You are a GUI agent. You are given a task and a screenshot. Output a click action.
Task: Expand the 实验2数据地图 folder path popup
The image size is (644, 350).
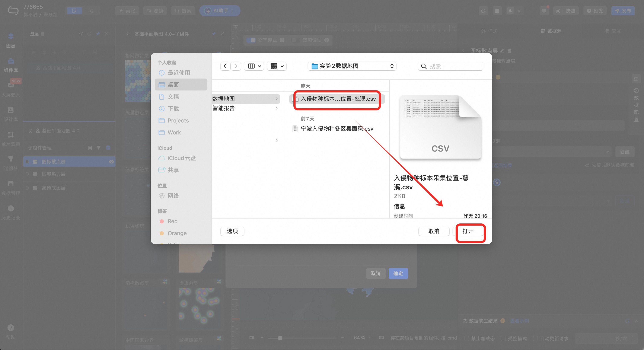tap(352, 66)
